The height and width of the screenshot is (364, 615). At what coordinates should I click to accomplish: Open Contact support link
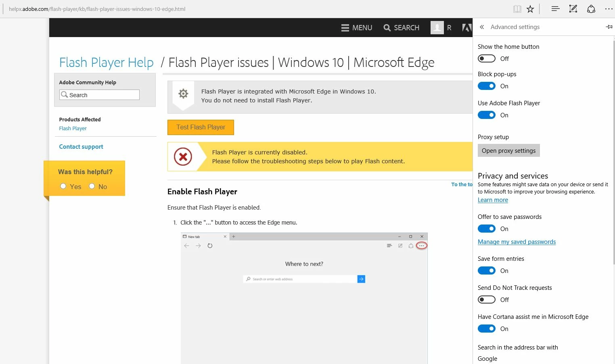point(81,147)
